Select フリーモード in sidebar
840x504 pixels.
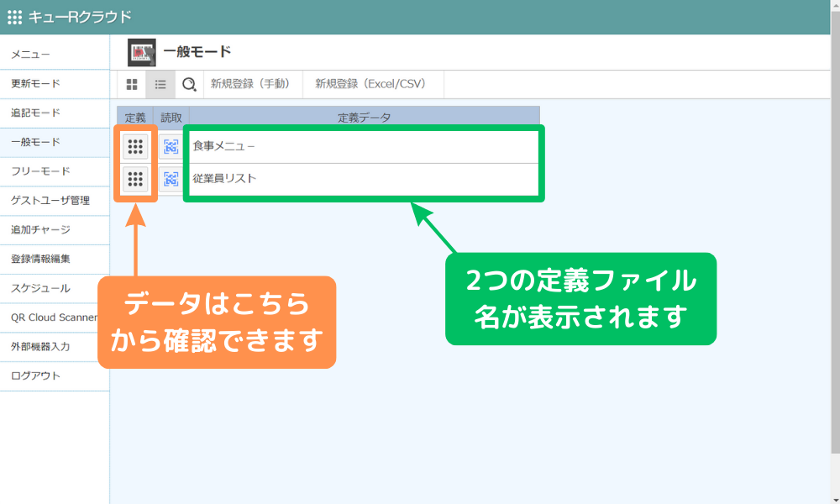55,171
